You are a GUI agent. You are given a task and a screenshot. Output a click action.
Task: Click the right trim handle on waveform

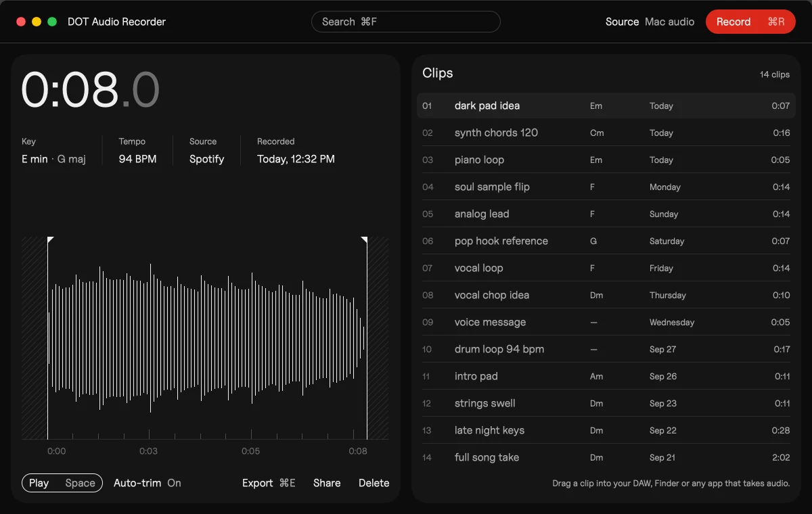[365, 240]
